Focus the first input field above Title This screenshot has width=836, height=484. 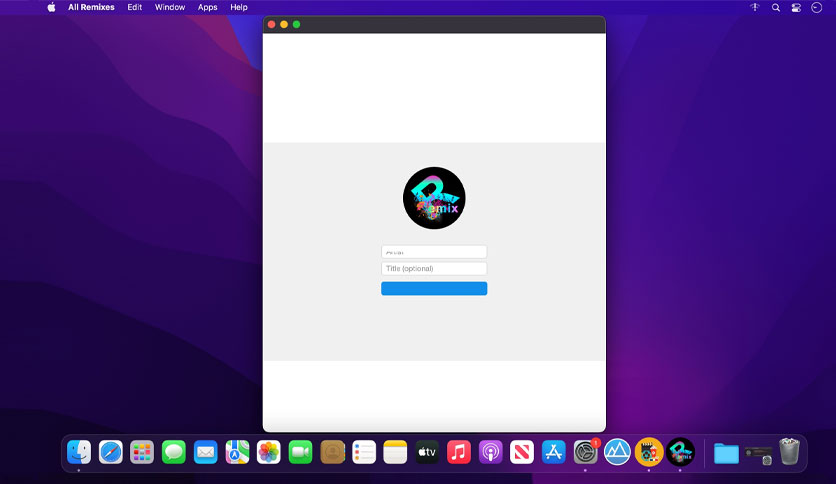[434, 252]
